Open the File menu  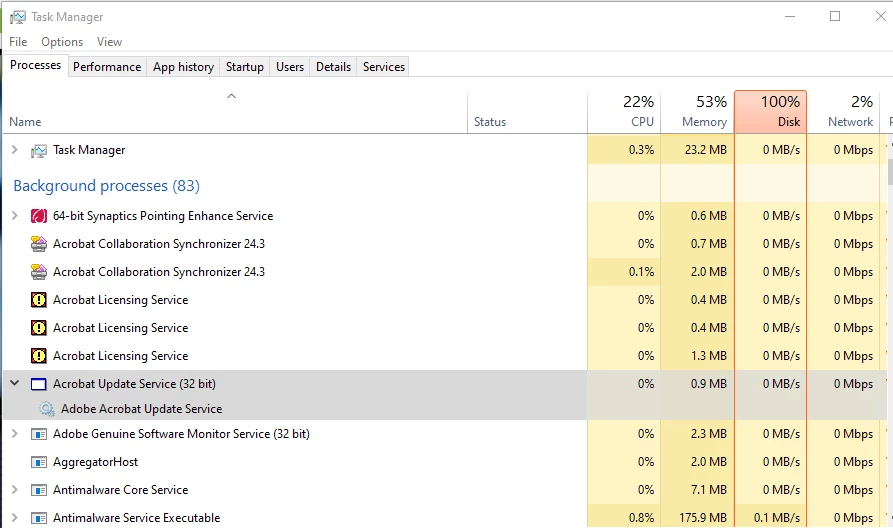tap(18, 42)
